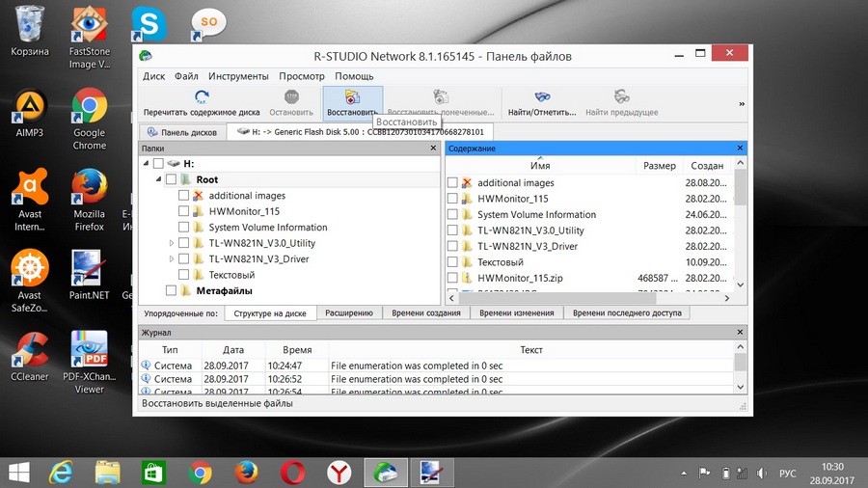Open Avast SafeZone desktop icon
The image size is (868, 488).
pyautogui.click(x=30, y=281)
